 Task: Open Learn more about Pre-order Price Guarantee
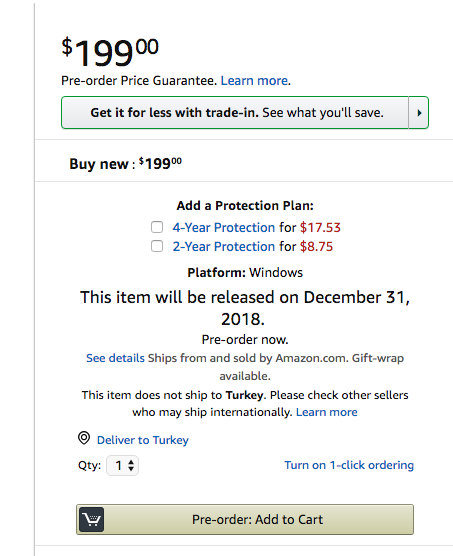255,81
